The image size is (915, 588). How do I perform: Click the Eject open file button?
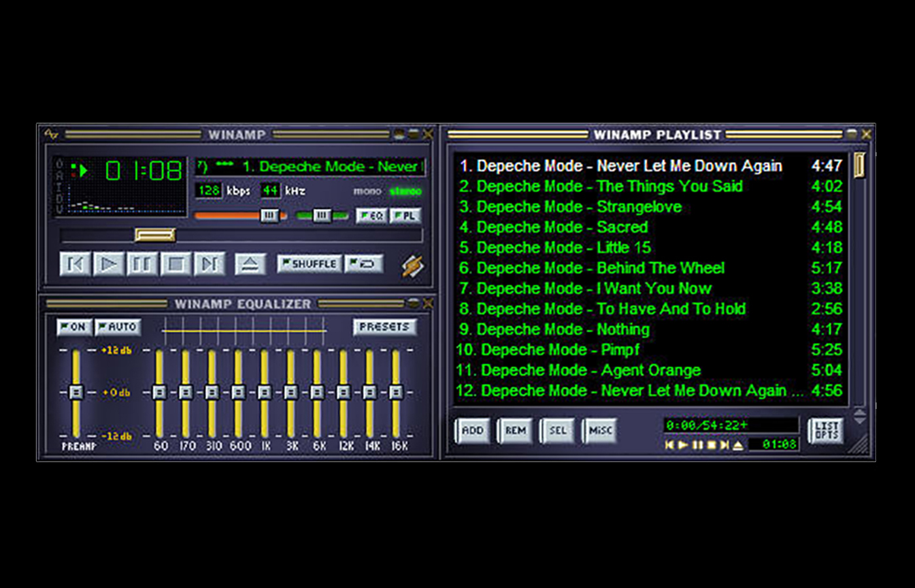point(250,264)
